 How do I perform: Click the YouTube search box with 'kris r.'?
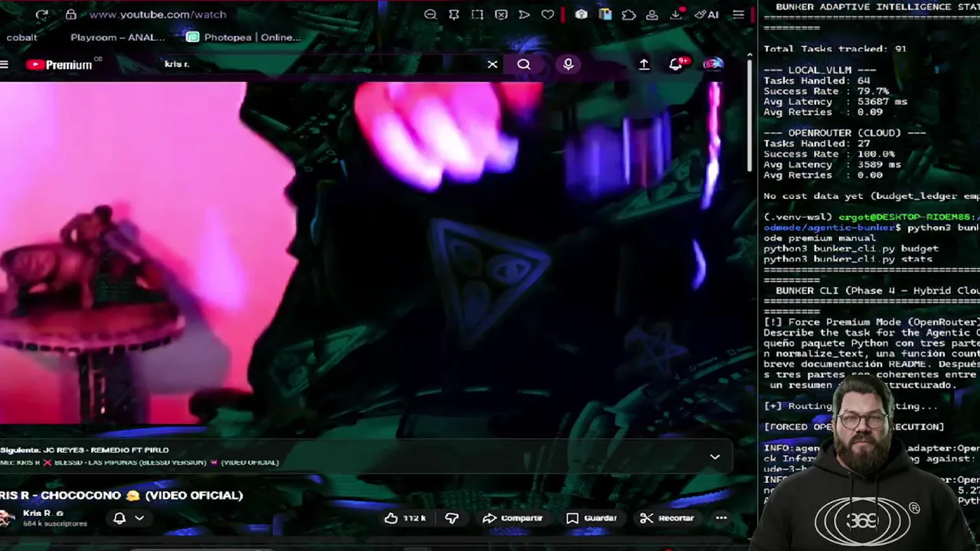click(x=322, y=64)
